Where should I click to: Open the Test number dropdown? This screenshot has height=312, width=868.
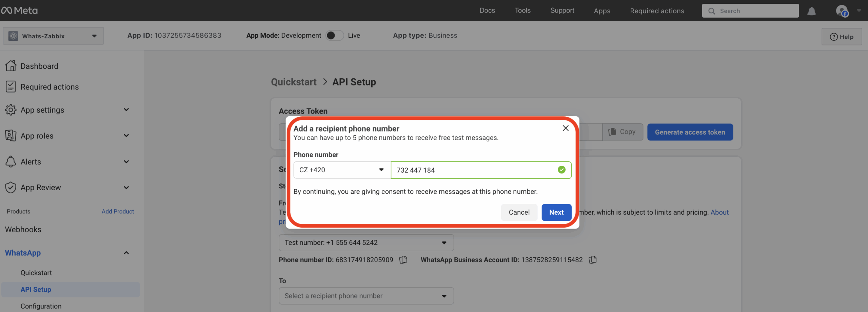click(x=366, y=242)
